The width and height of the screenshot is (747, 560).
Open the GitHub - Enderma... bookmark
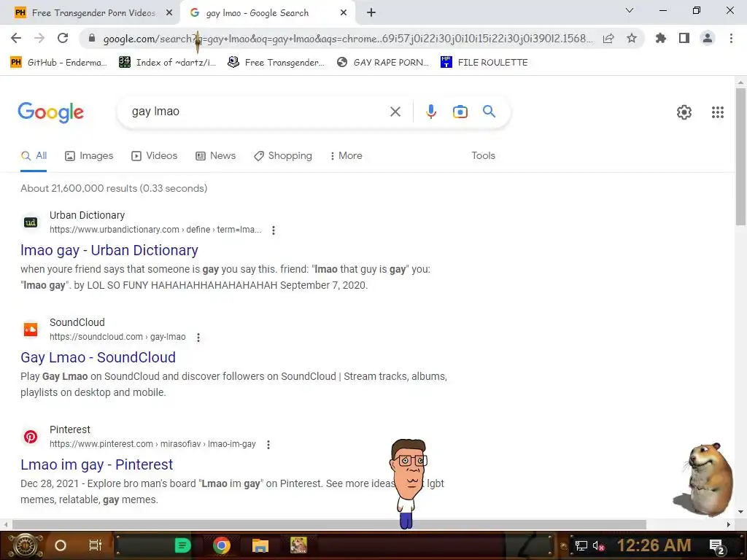[x=59, y=63]
